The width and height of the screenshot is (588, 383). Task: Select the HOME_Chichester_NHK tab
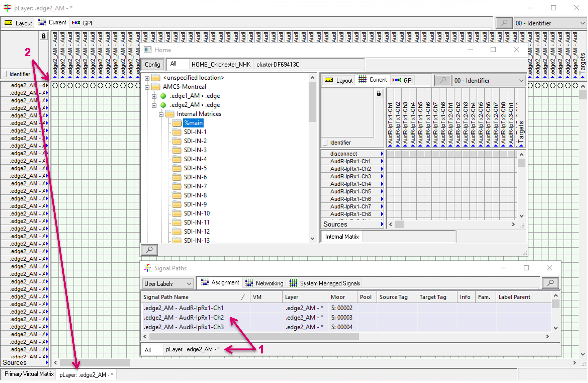coord(221,65)
